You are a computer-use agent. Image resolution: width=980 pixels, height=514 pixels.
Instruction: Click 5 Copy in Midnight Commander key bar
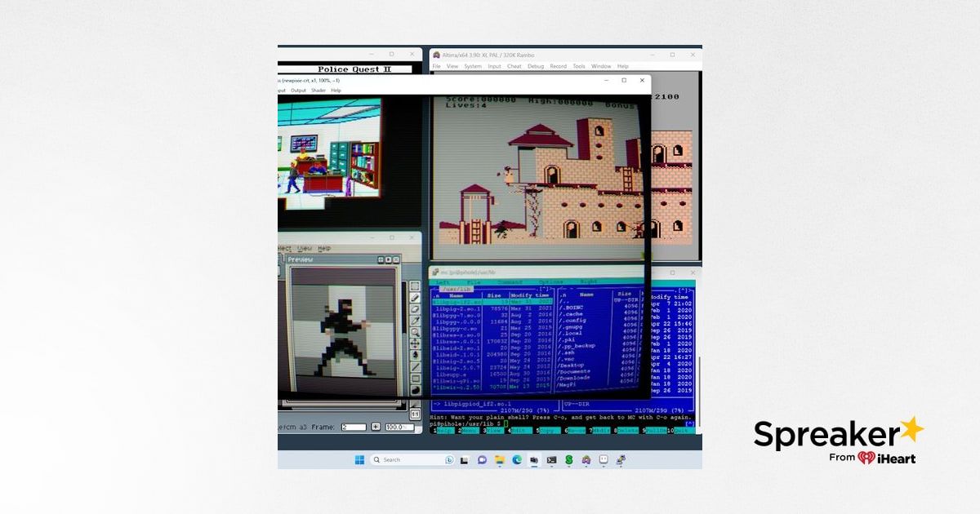point(548,431)
